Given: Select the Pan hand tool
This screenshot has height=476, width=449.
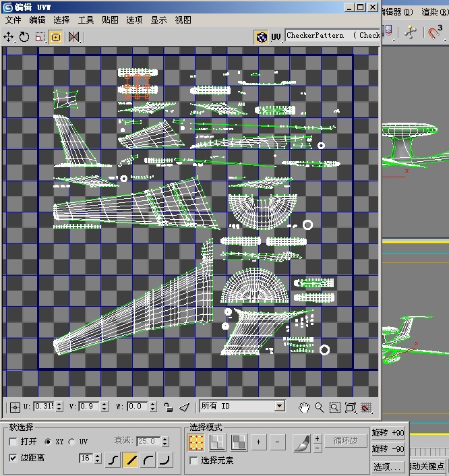Looking at the screenshot, I should pyautogui.click(x=304, y=407).
